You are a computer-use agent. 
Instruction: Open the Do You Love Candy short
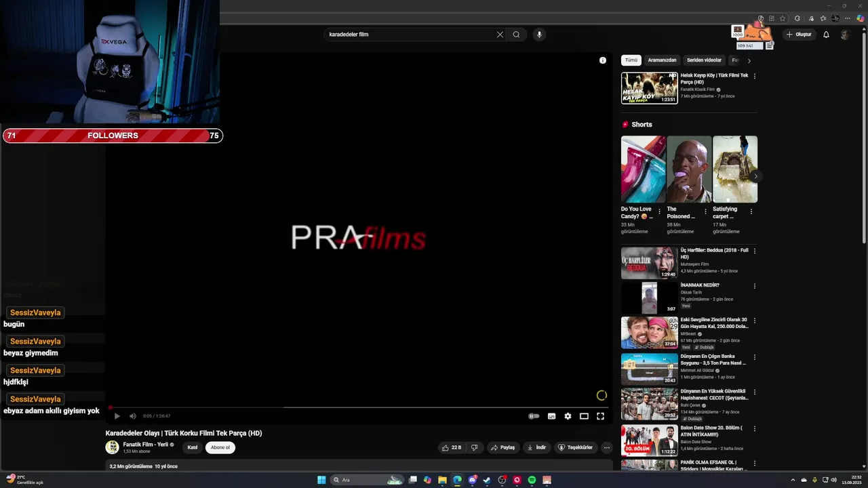pos(643,169)
